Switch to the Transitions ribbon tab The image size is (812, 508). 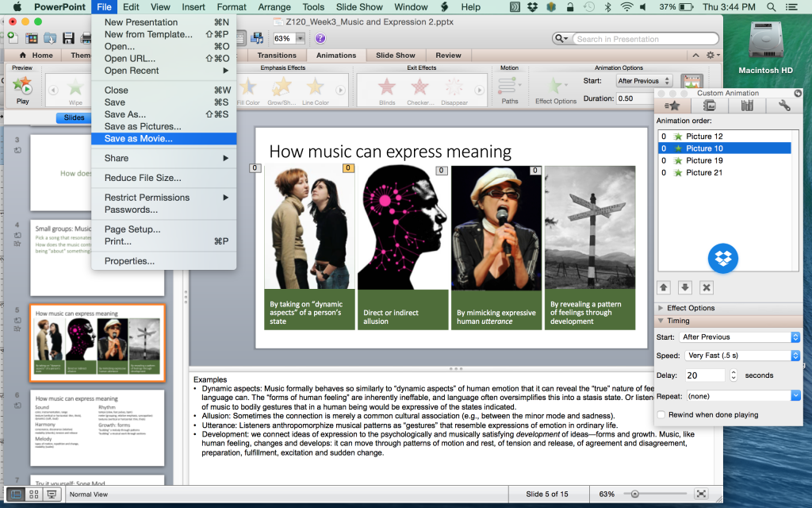(x=277, y=56)
